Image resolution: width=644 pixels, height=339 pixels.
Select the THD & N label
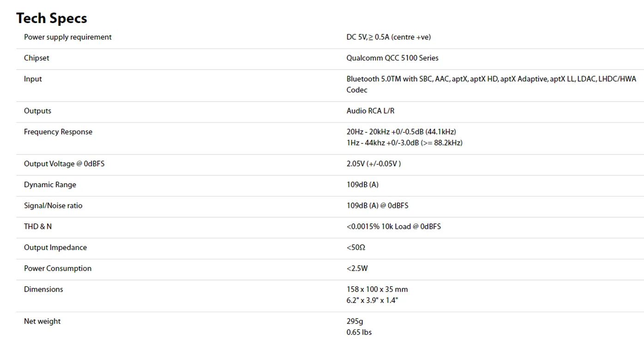coord(38,226)
